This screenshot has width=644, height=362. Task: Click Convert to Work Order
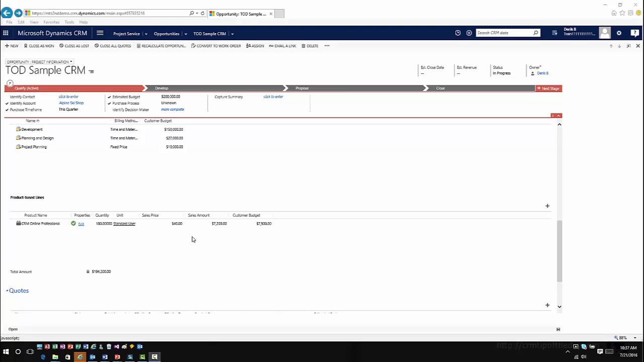(216, 46)
